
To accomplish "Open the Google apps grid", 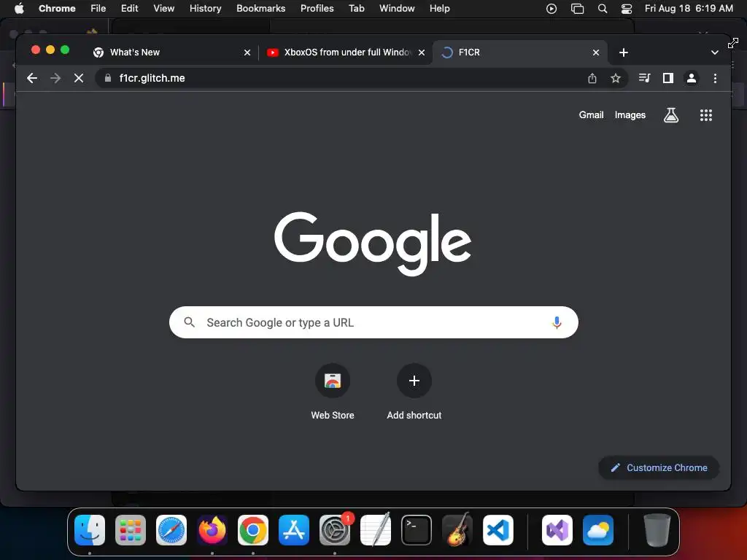I will pyautogui.click(x=705, y=114).
